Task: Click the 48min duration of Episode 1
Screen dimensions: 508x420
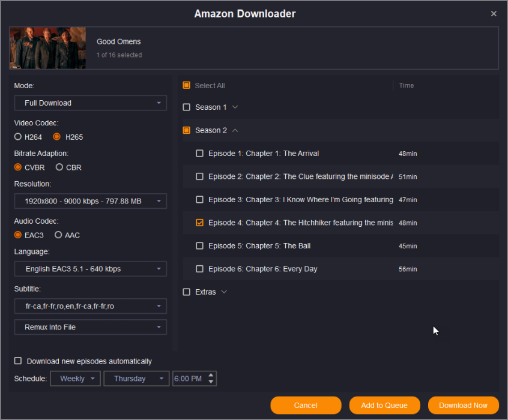Action: click(x=408, y=154)
